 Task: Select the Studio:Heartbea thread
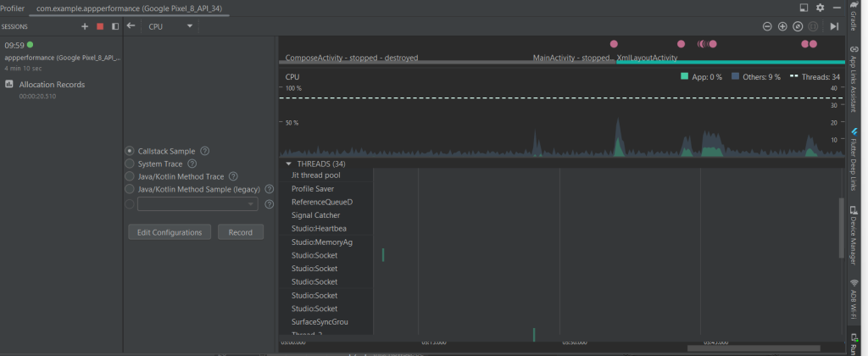click(319, 229)
